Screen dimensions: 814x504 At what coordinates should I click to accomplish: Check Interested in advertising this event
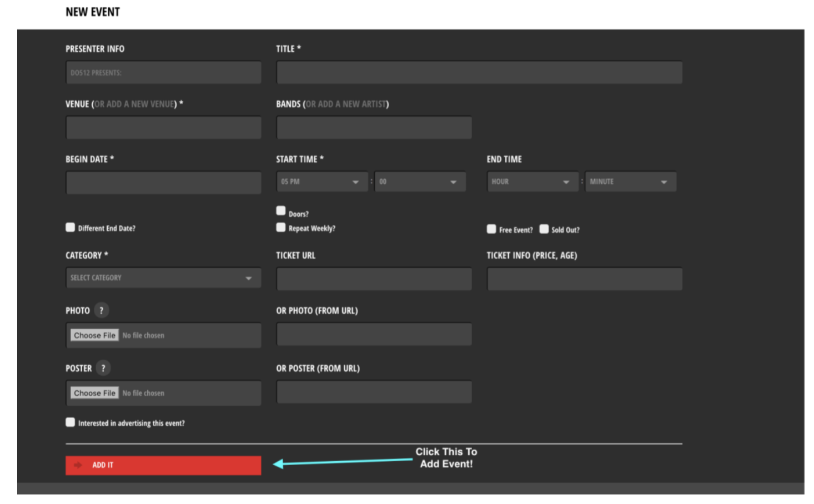tap(71, 422)
